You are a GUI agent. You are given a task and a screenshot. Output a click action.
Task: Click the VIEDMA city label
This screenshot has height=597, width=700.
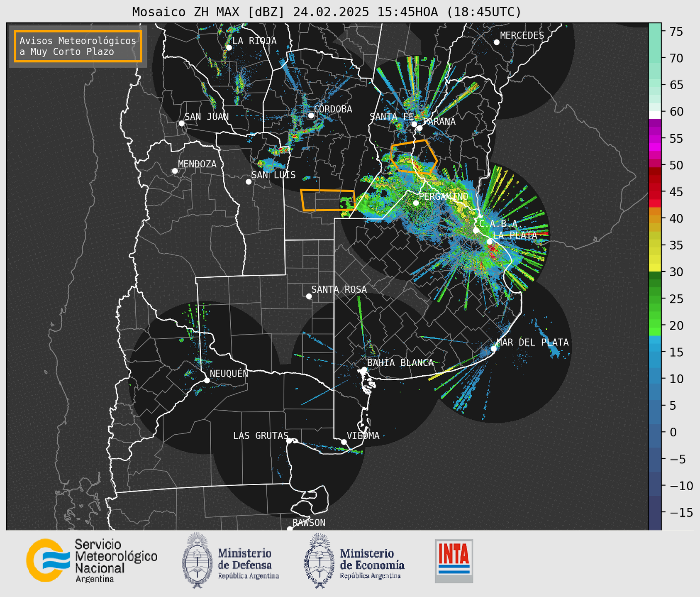363,436
